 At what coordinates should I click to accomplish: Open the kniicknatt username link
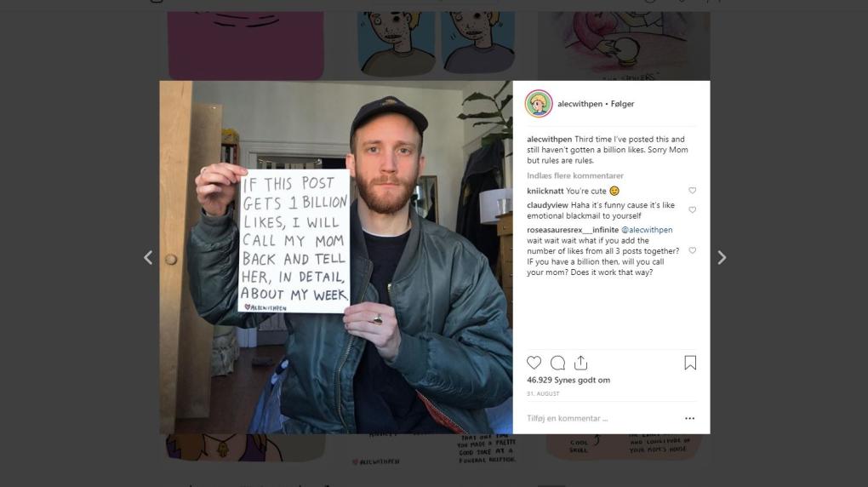(545, 192)
